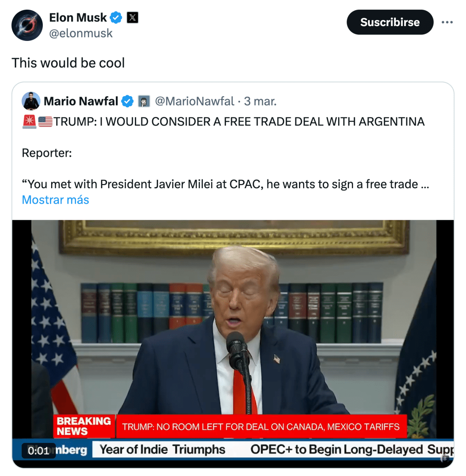The width and height of the screenshot is (466, 476).
Task: Open the quoted post dated 3 mar.
Action: pos(260,101)
